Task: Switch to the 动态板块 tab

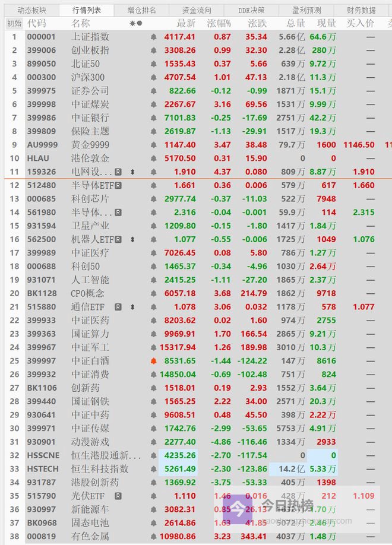Action: pyautogui.click(x=31, y=10)
